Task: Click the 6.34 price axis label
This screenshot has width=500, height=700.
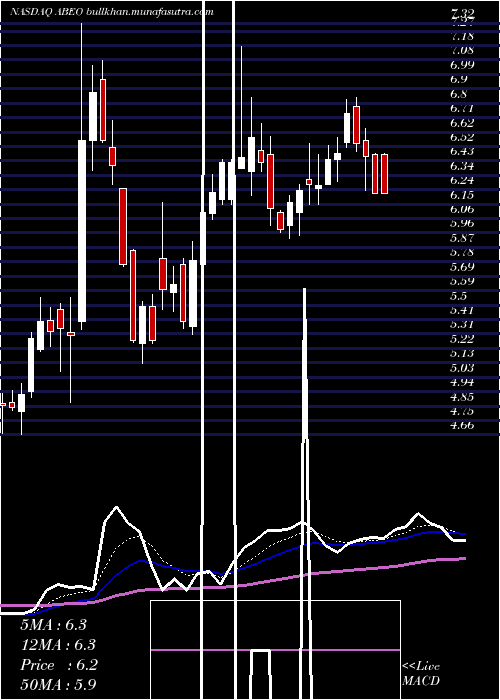Action: [462, 166]
